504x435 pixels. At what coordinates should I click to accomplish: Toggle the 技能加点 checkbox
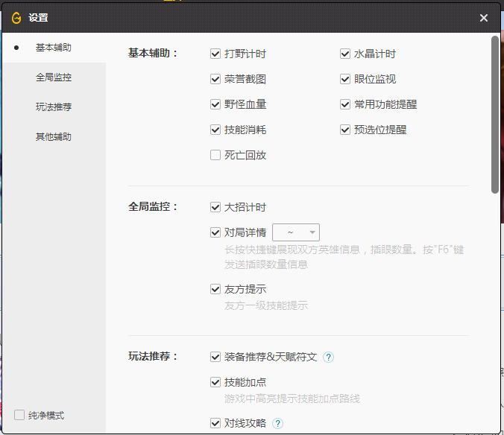tap(215, 382)
